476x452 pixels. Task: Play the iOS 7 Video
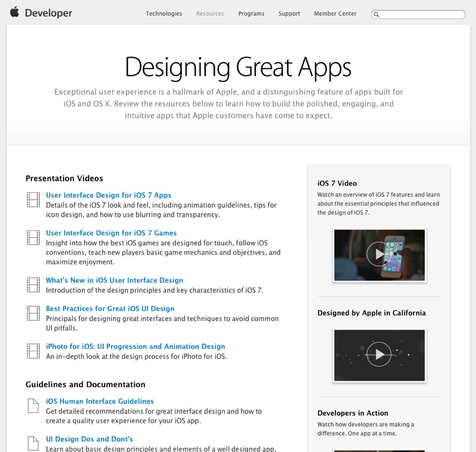click(x=379, y=254)
